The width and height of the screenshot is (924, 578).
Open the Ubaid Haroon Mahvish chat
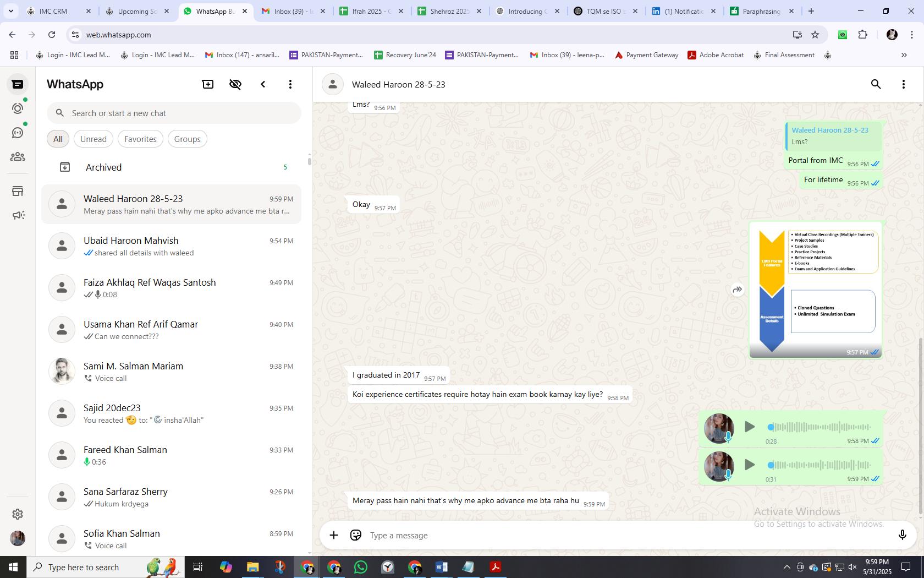pos(172,246)
